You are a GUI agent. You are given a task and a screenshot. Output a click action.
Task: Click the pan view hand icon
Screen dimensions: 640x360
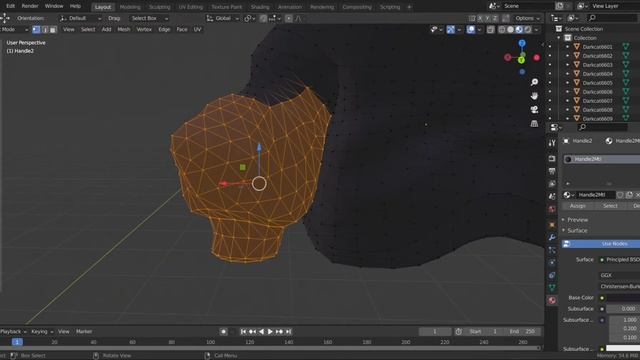(x=534, y=96)
